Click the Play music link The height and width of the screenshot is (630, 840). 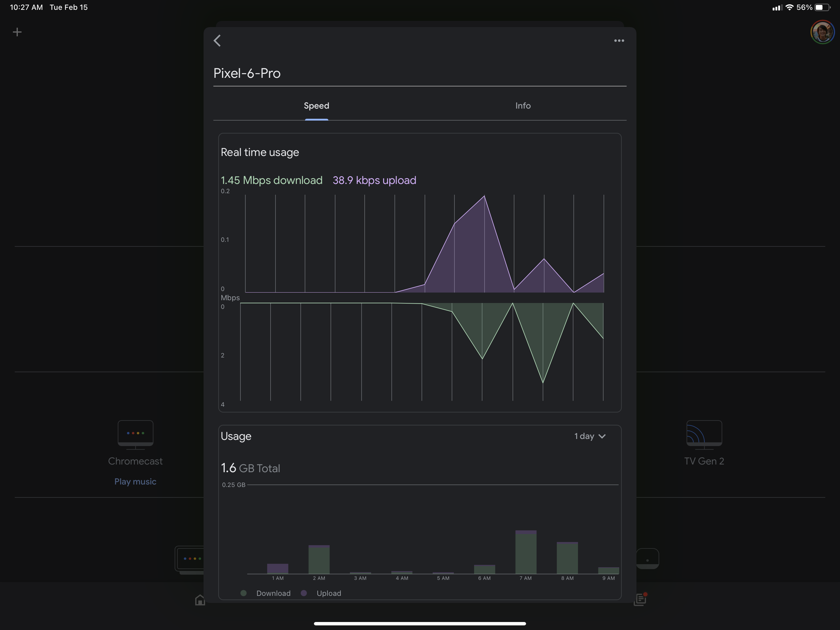(135, 481)
